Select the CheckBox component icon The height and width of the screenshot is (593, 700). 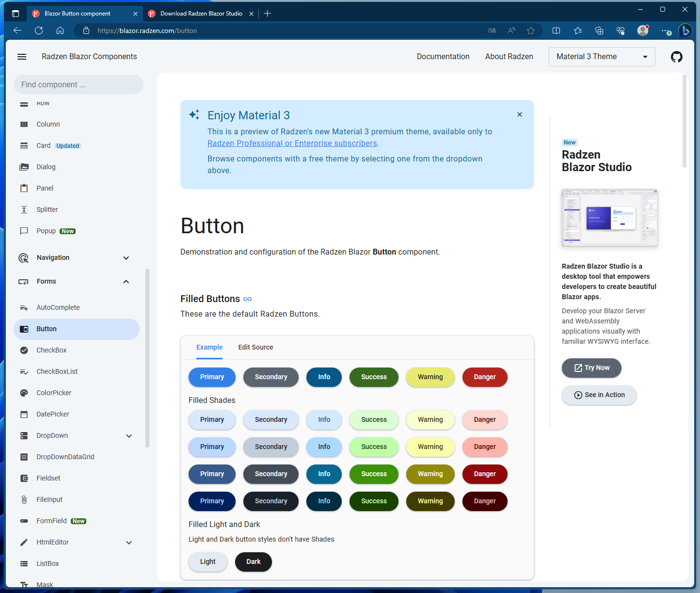tap(24, 350)
